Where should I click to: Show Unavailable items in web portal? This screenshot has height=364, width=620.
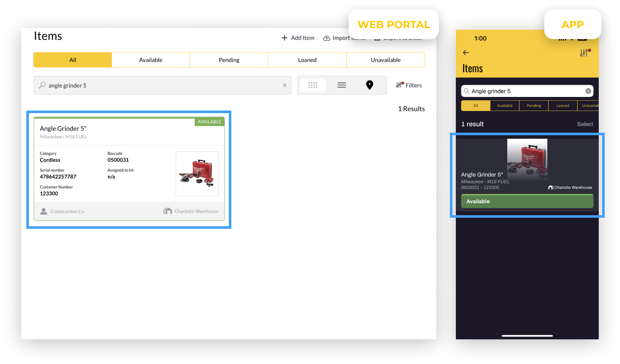385,60
